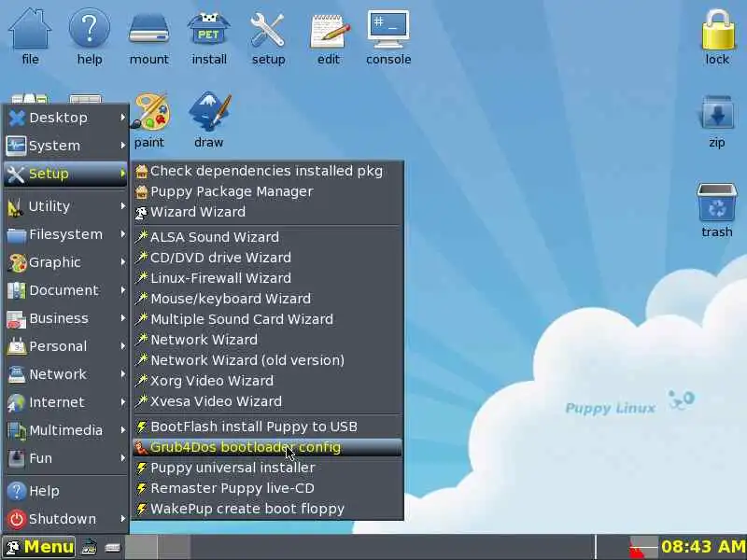This screenshot has height=560, width=747.
Task: Open Xorg Video Wizard
Action: 267,381
